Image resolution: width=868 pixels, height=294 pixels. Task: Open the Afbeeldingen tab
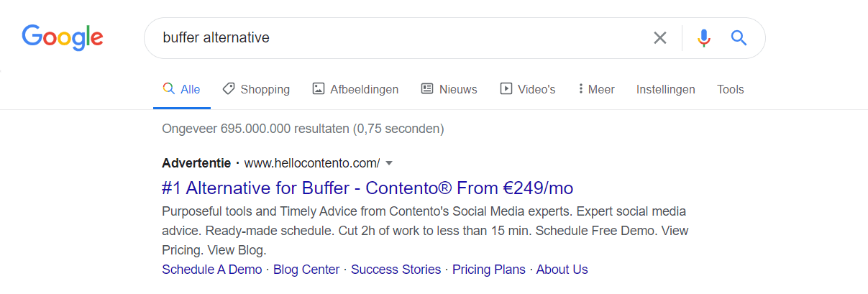[355, 89]
